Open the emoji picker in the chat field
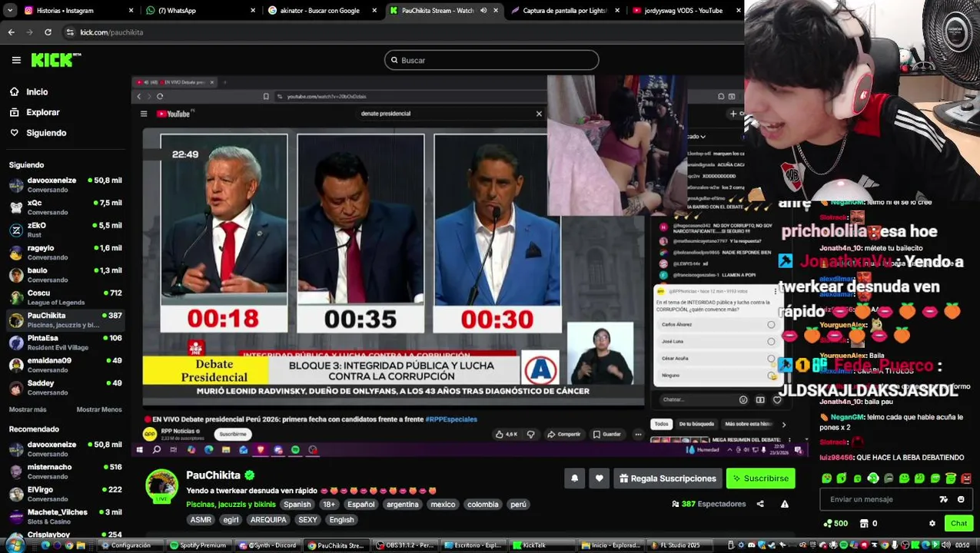Screen dimensions: 980x553 tap(961, 499)
